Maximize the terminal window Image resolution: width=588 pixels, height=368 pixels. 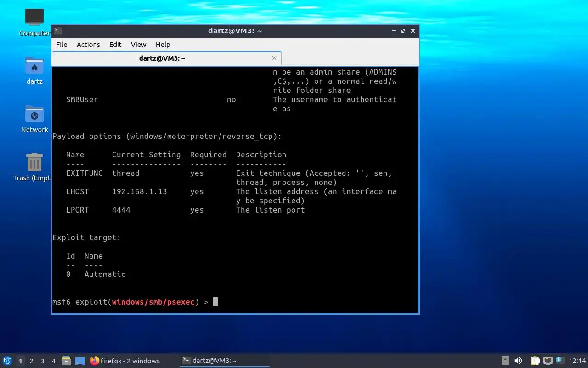(x=403, y=31)
